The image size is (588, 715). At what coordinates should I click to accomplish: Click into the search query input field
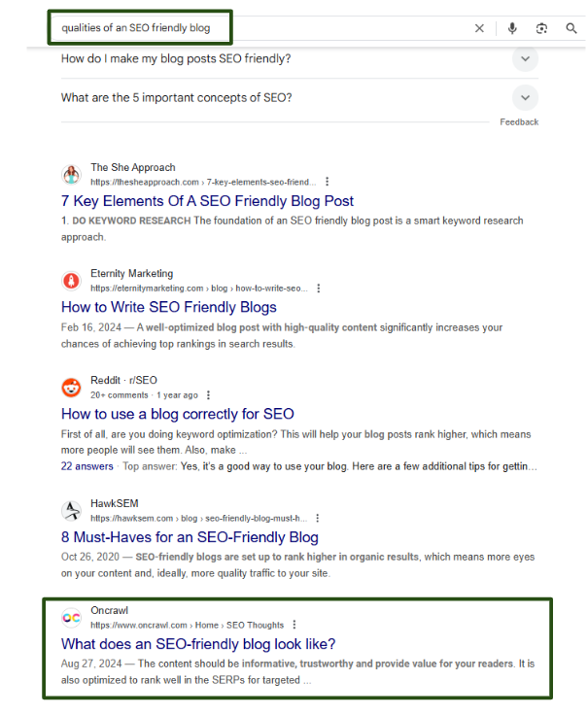(x=260, y=28)
